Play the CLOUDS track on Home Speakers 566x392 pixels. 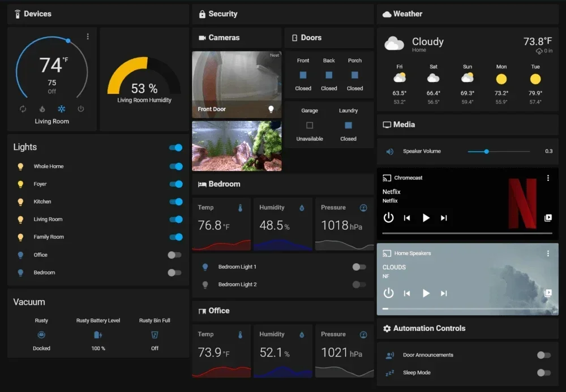coord(426,293)
